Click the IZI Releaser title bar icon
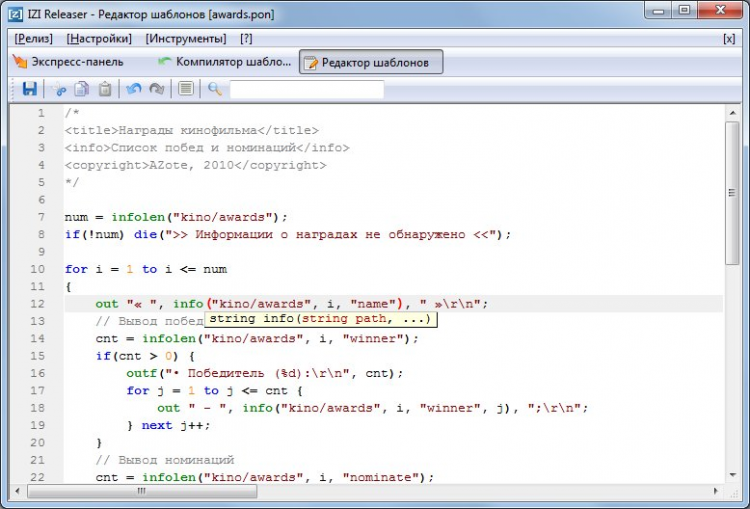 point(15,14)
